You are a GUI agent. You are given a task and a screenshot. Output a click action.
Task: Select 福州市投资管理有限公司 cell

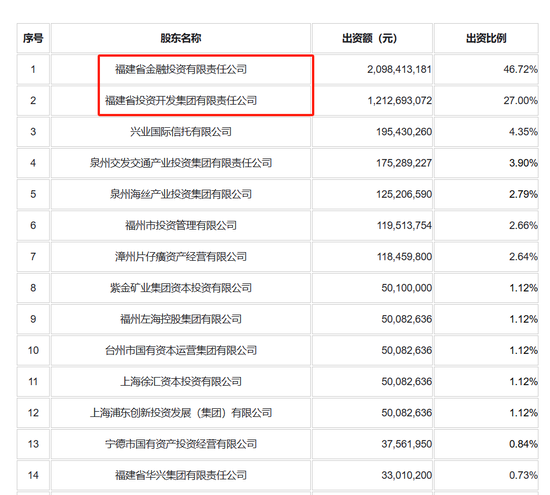coord(181,225)
